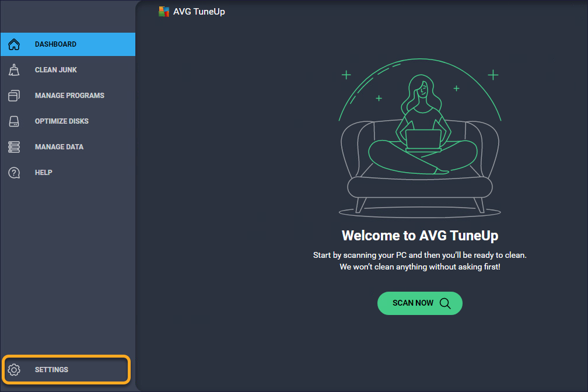Viewport: 588px width, 392px height.
Task: Click the Welcome to AVG TuneUp heading
Action: click(419, 236)
